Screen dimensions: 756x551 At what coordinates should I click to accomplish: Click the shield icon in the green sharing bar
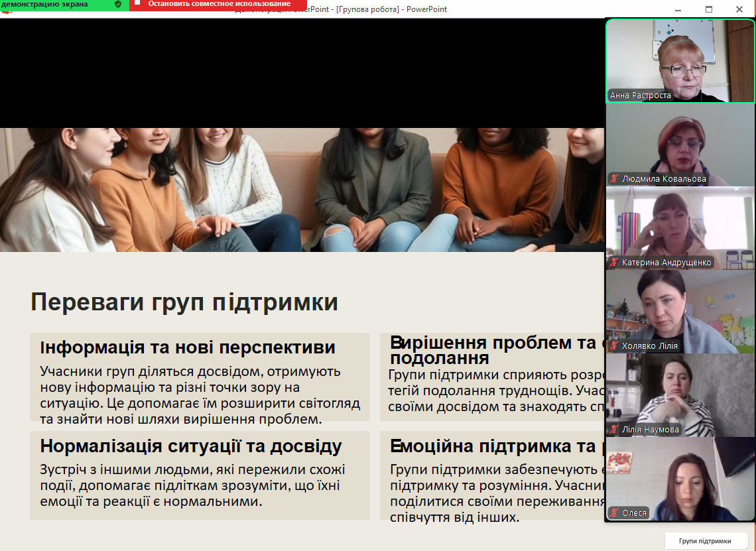(118, 5)
